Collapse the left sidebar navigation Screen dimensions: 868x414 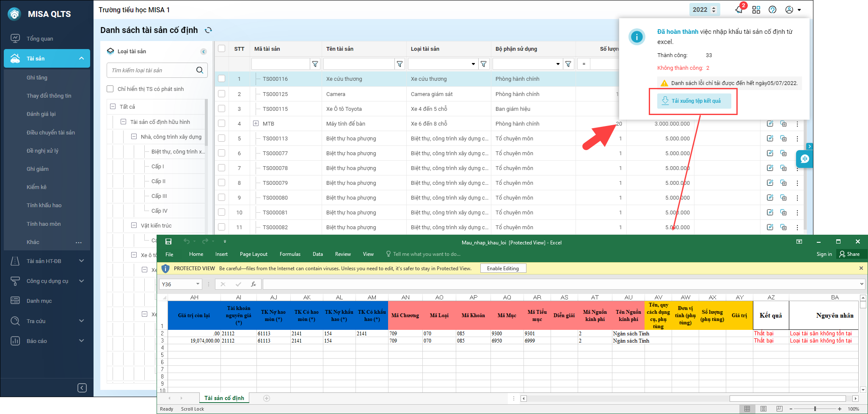(x=82, y=388)
